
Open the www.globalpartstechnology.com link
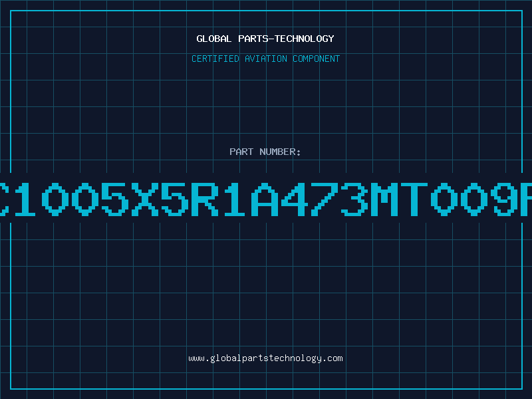pos(265,358)
